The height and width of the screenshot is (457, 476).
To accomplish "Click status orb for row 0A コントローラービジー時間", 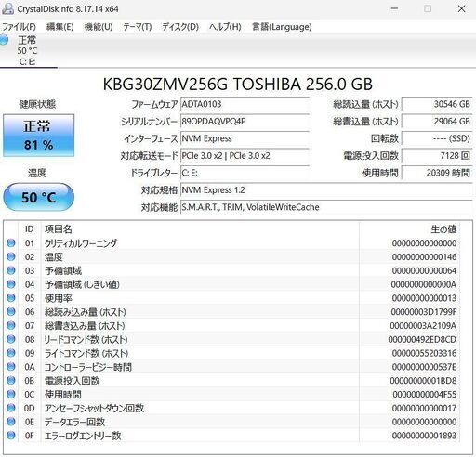I will pos(11,367).
